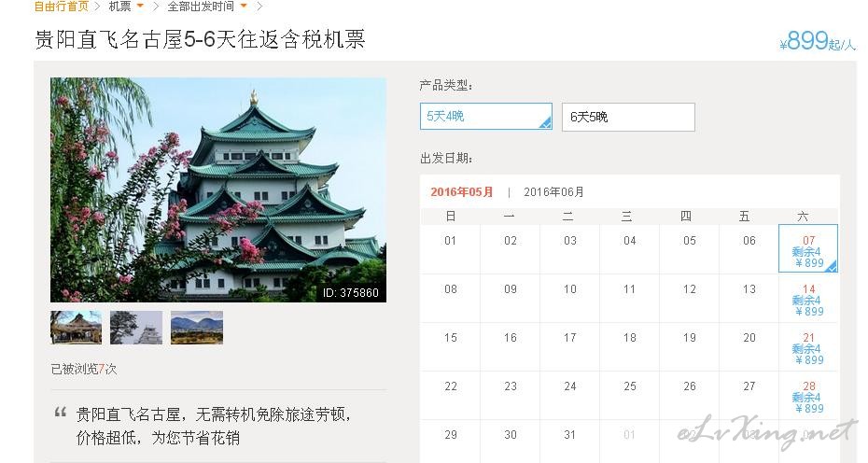The image size is (868, 463).
Task: Select the 6天5晚 product type
Action: pyautogui.click(x=628, y=117)
